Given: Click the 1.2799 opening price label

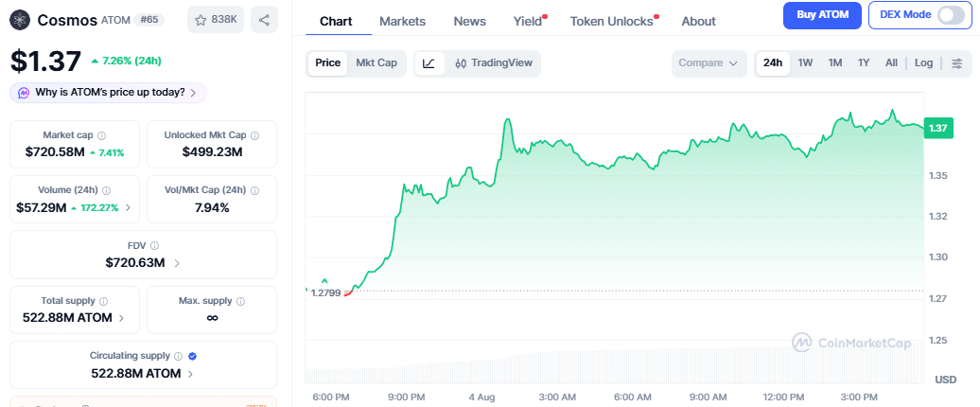Looking at the screenshot, I should pyautogui.click(x=325, y=292).
